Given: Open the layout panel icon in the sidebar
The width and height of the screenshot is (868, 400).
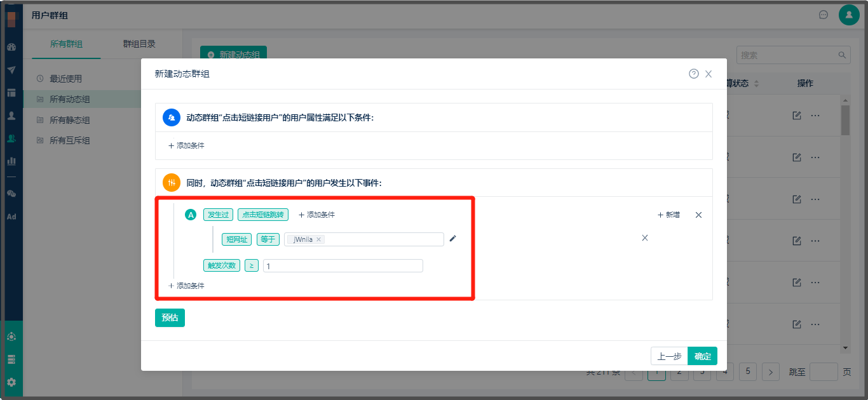Looking at the screenshot, I should [11, 93].
